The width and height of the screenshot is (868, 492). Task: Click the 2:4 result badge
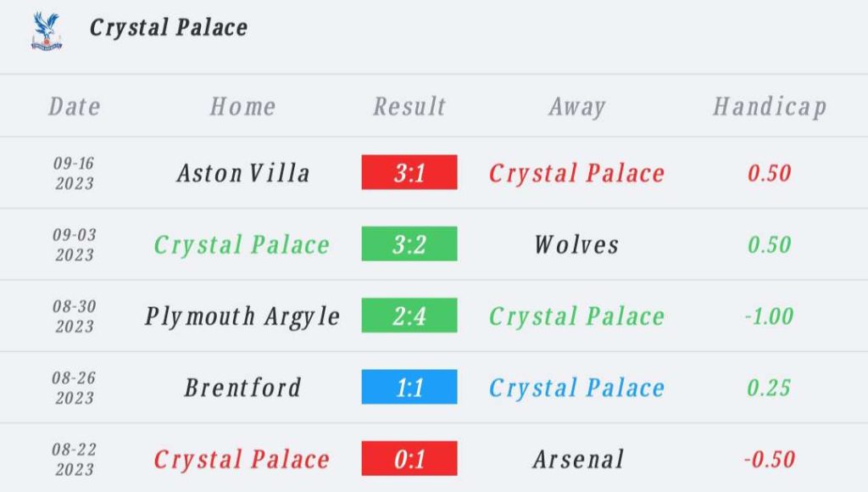tap(409, 316)
